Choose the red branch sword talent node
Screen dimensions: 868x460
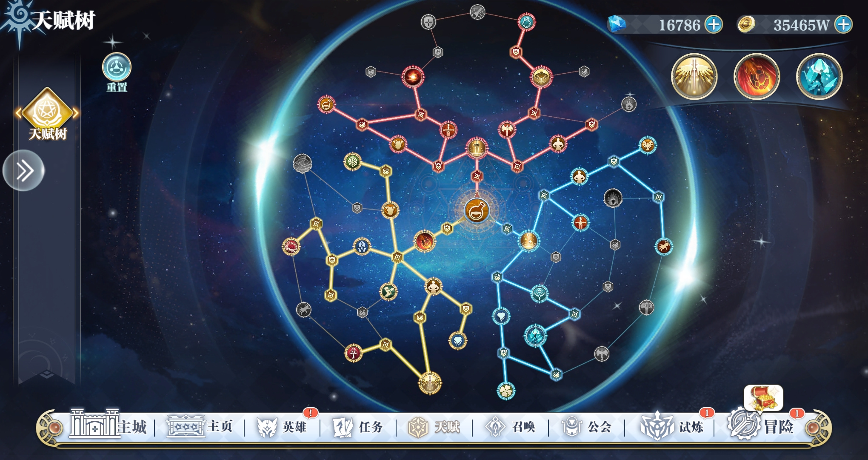[x=448, y=130]
